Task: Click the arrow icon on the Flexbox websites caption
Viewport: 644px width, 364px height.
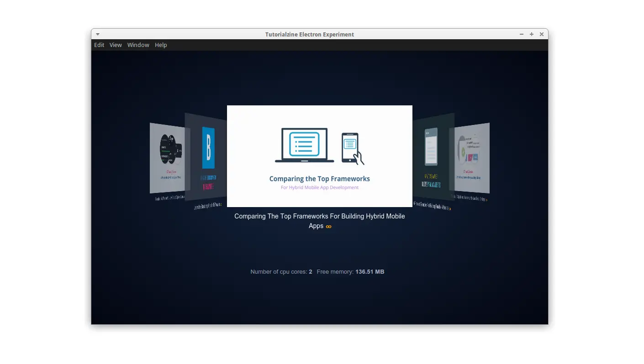Action: 450,208
